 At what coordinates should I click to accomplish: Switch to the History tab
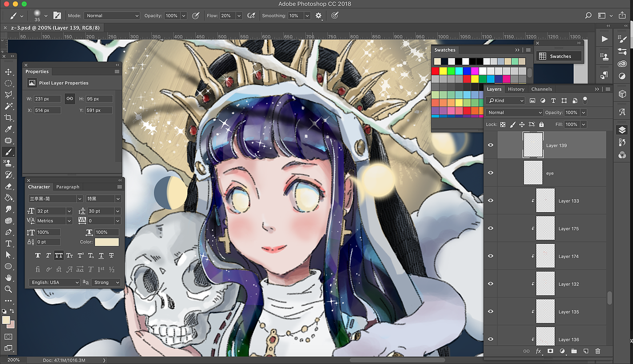pyautogui.click(x=516, y=89)
